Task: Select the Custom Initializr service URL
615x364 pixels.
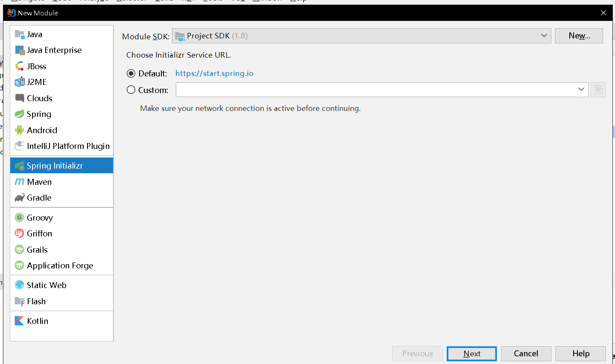Action: 131,90
